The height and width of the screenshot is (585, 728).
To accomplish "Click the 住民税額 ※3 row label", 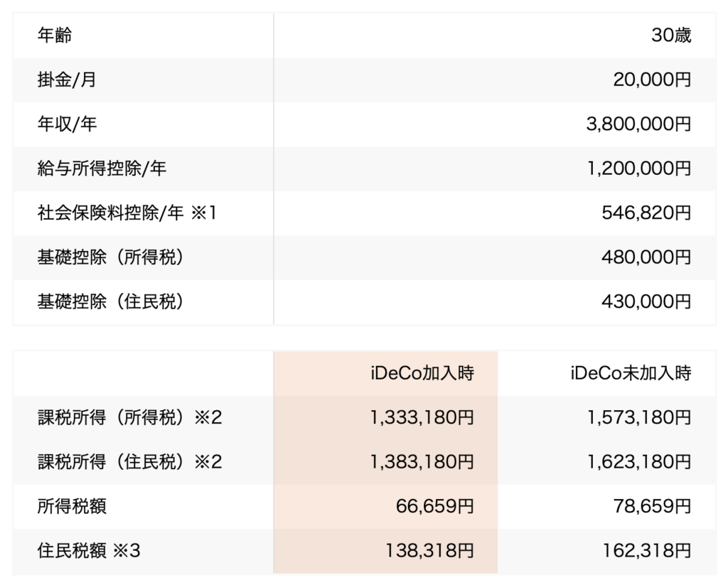I will 89,550.
